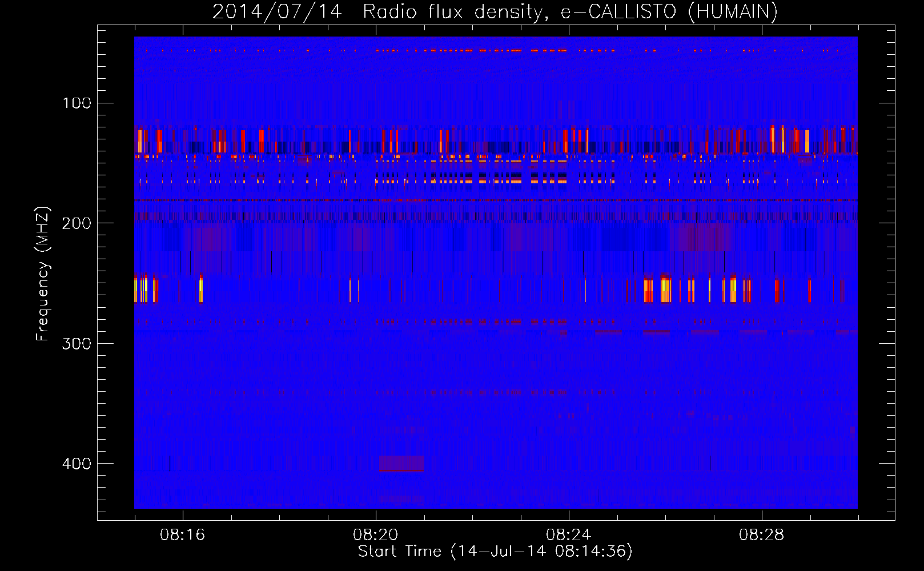Image resolution: width=924 pixels, height=571 pixels.
Task: Click the 08:16 time tick label
Action: point(183,535)
